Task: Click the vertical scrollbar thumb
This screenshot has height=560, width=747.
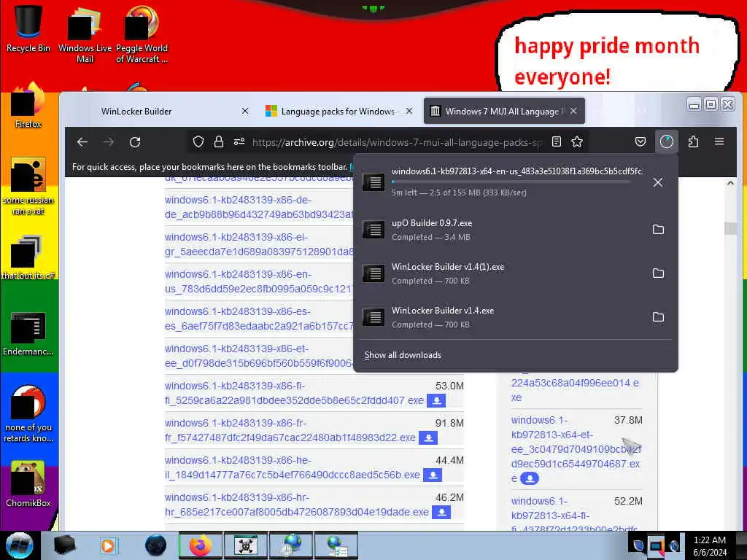Action: 729,228
